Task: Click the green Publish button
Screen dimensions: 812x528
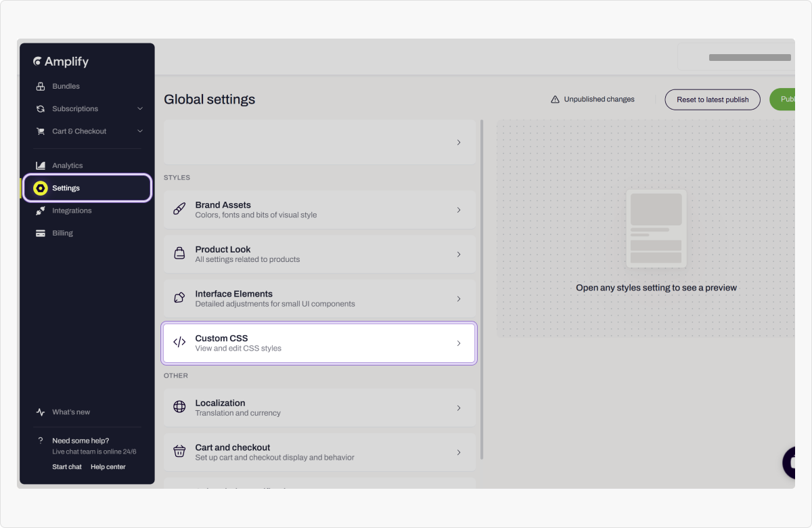Action: [x=784, y=100]
